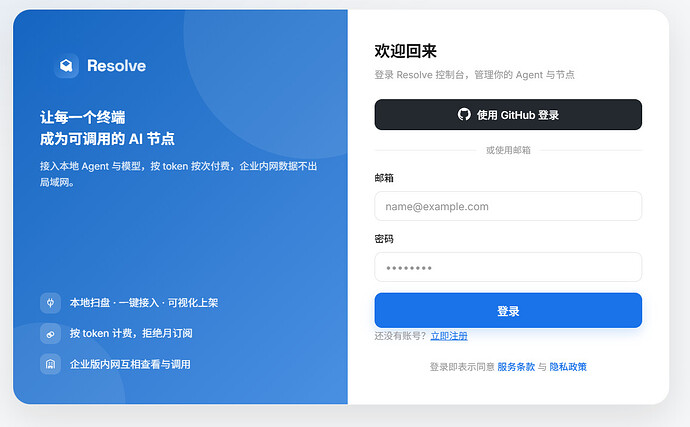This screenshot has height=427, width=690.
Task: Click the 登录即表示同意 text
Action: click(462, 367)
